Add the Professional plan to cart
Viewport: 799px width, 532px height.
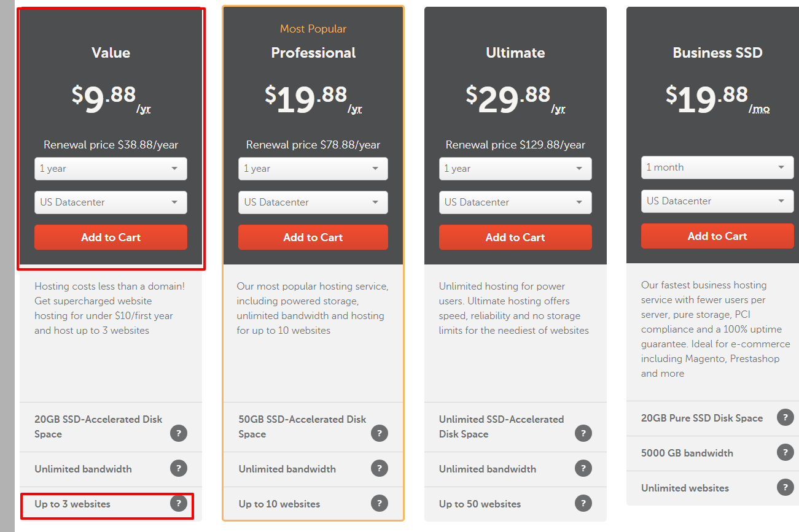(313, 237)
